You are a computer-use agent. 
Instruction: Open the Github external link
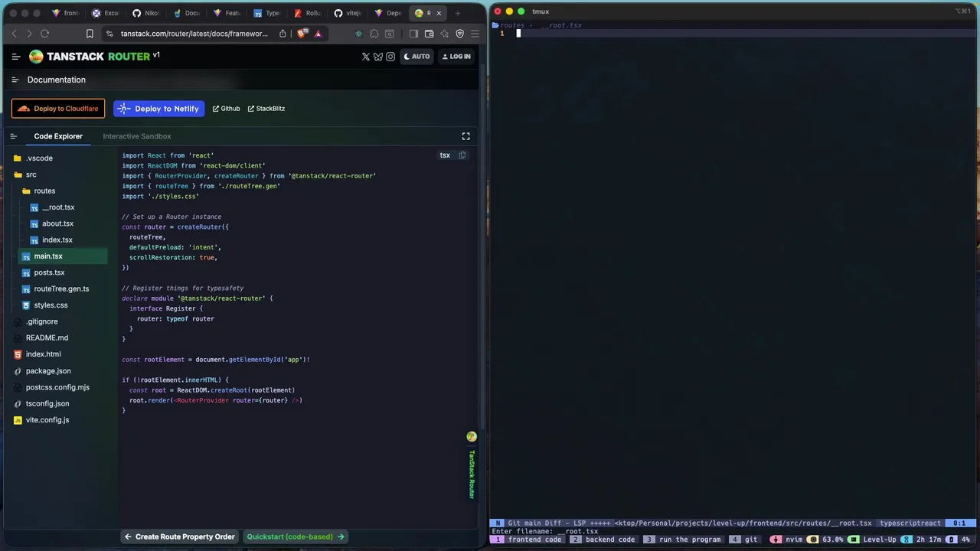(226, 109)
